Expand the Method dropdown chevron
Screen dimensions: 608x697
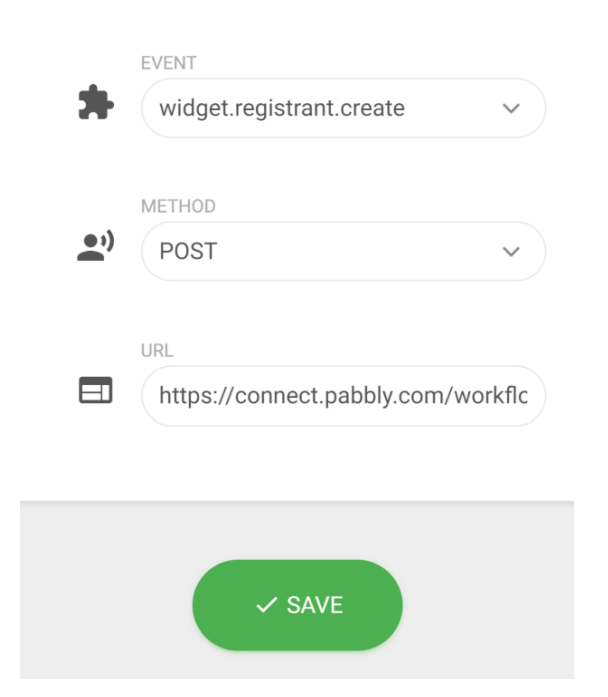click(x=510, y=251)
